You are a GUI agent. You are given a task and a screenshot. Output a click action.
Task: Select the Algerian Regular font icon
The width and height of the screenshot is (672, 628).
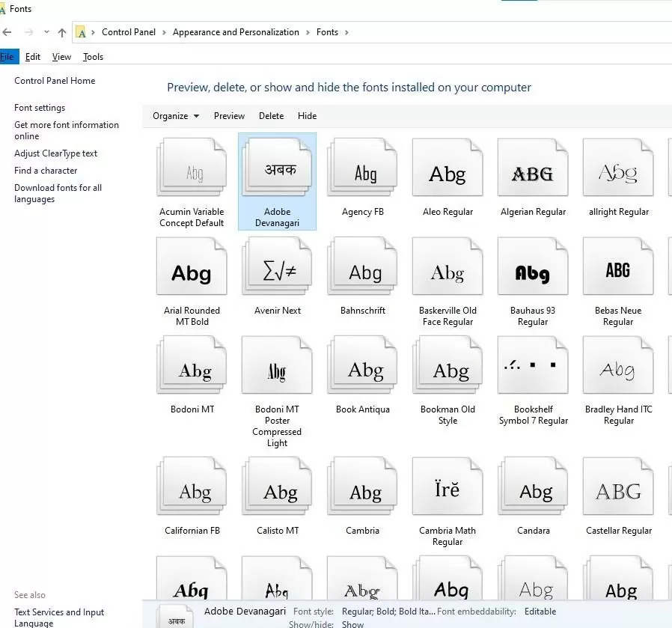[533, 167]
